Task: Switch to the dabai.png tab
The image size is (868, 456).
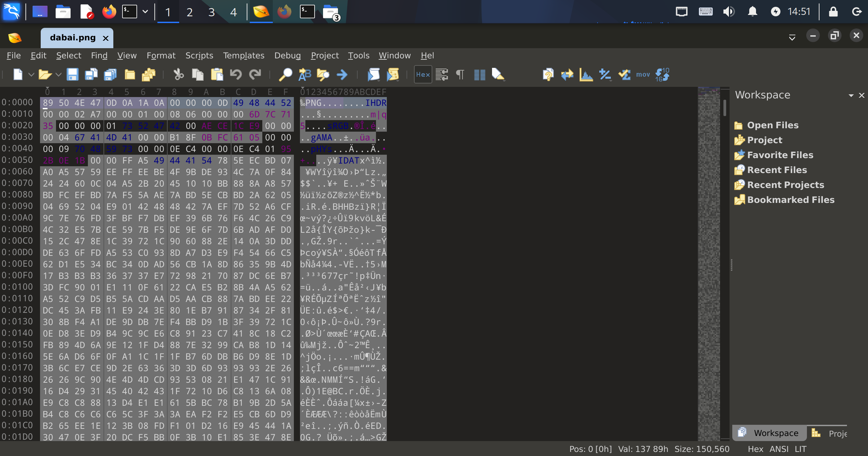Action: (x=73, y=38)
